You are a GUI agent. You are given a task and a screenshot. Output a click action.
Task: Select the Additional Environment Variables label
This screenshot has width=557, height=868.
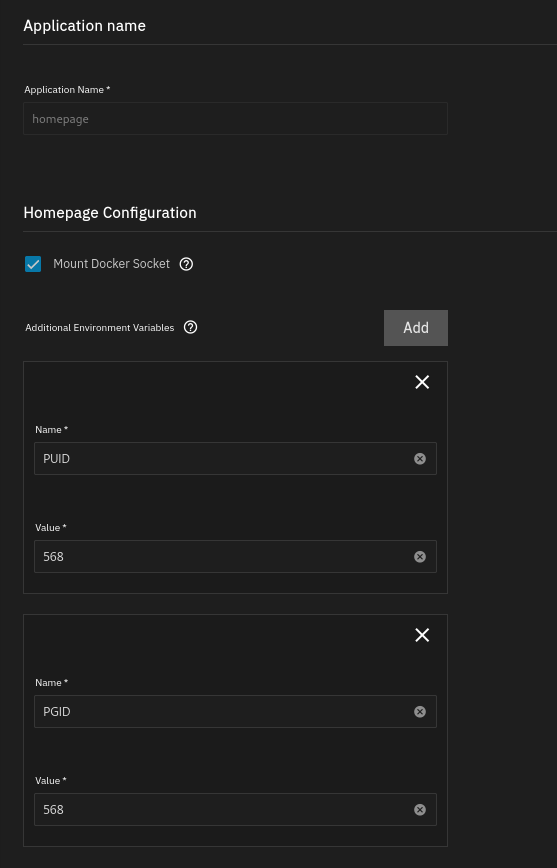(x=100, y=328)
